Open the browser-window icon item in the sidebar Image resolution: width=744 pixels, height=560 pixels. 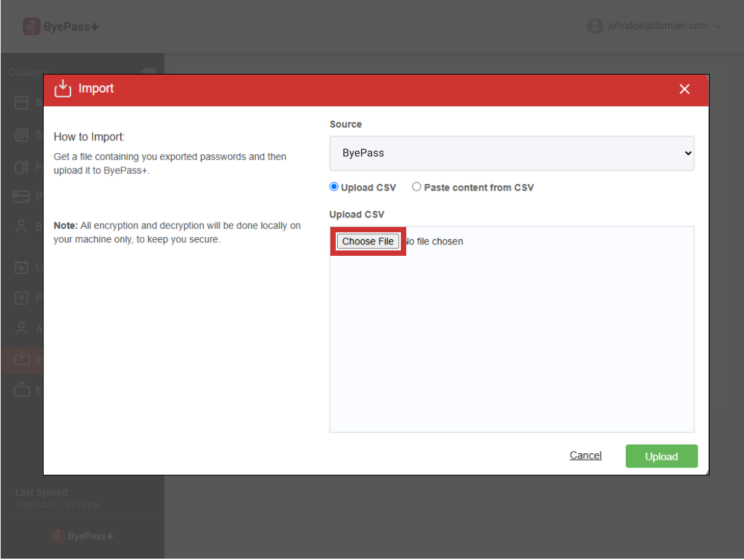(21, 103)
